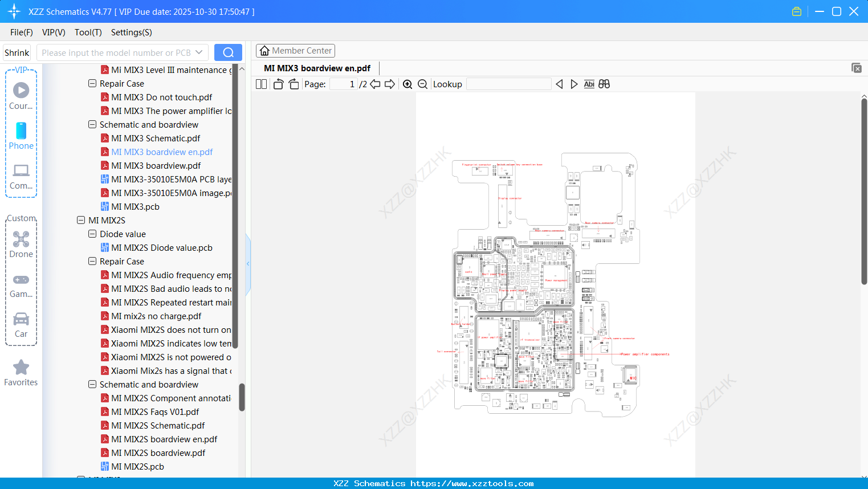Click the detach window icon at tab bar right

click(857, 68)
